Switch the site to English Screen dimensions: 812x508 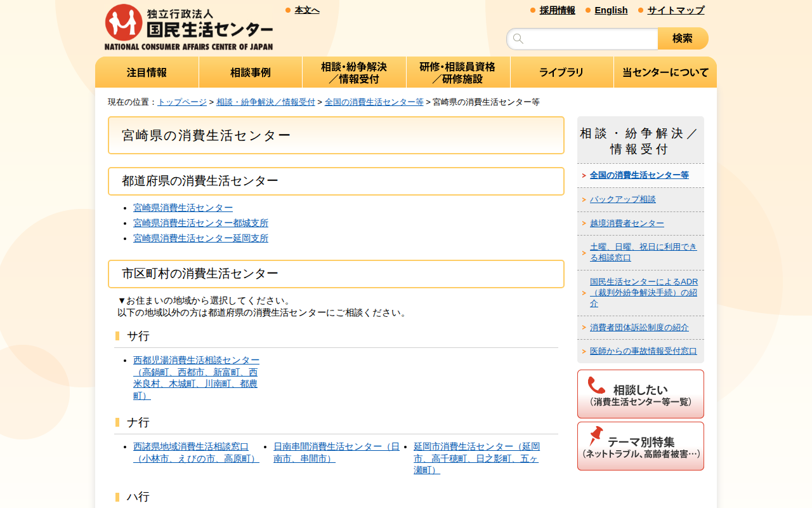tap(611, 10)
